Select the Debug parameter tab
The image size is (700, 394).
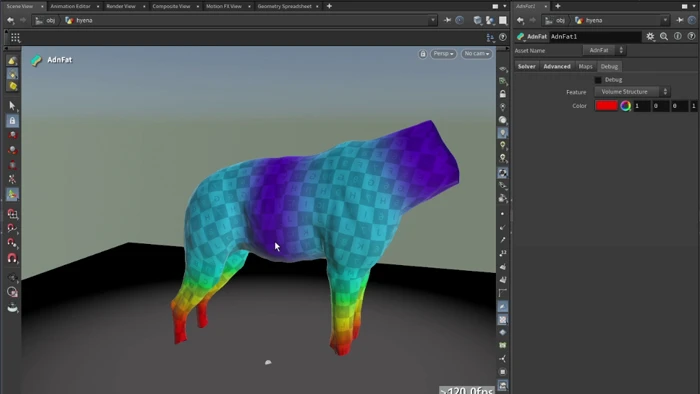pyautogui.click(x=609, y=66)
